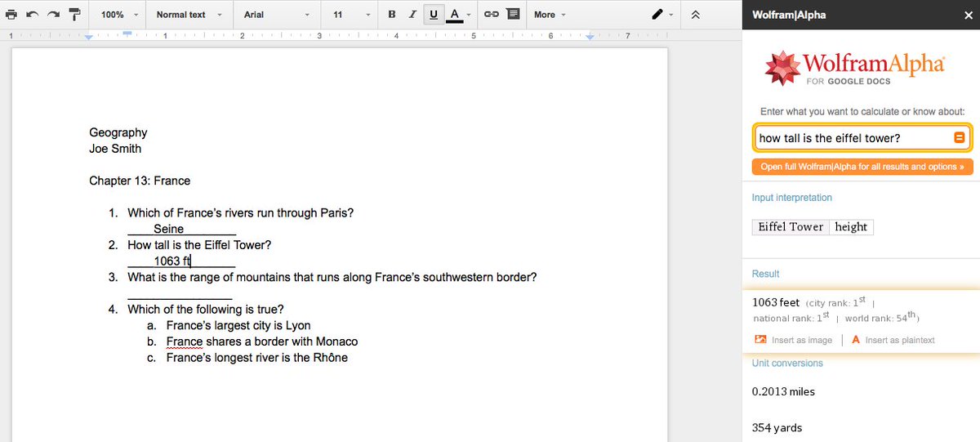The image size is (980, 442).
Task: Click the misspelled-underlined word France in option b
Action: (x=185, y=342)
